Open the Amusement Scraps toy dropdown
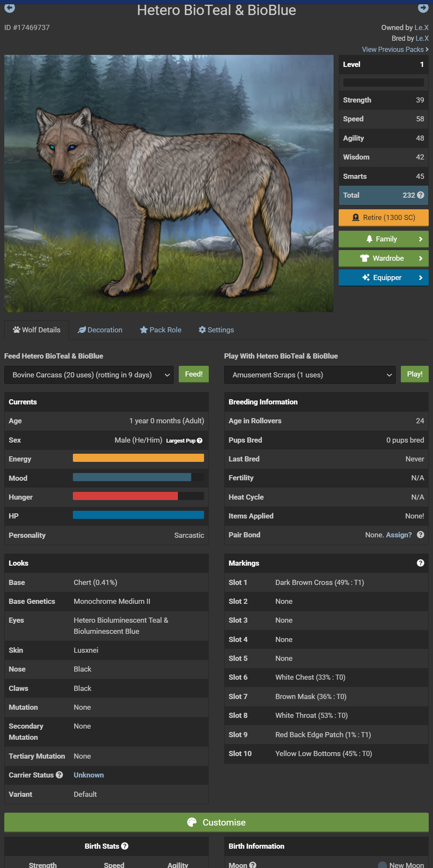Screen dimensions: 433x868 point(310,375)
